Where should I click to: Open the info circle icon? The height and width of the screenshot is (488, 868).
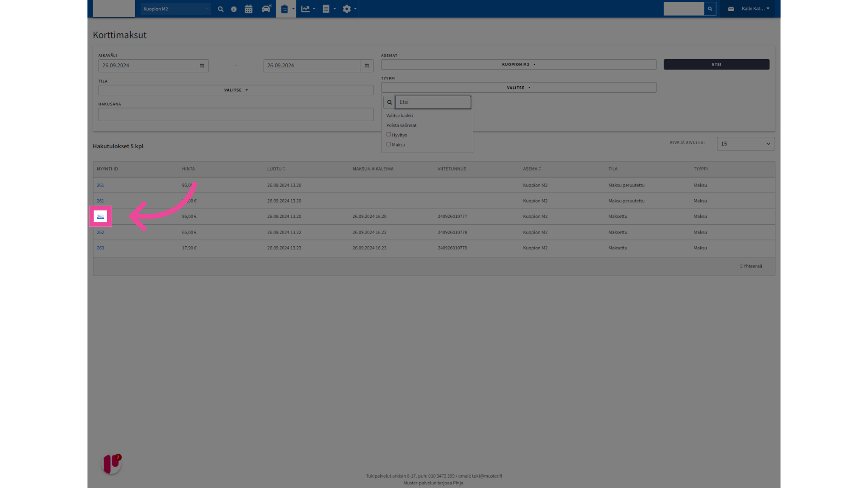pyautogui.click(x=234, y=9)
